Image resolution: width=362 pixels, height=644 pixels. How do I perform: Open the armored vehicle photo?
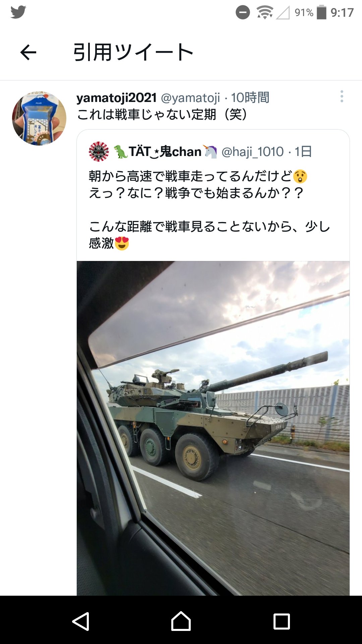tap(213, 428)
